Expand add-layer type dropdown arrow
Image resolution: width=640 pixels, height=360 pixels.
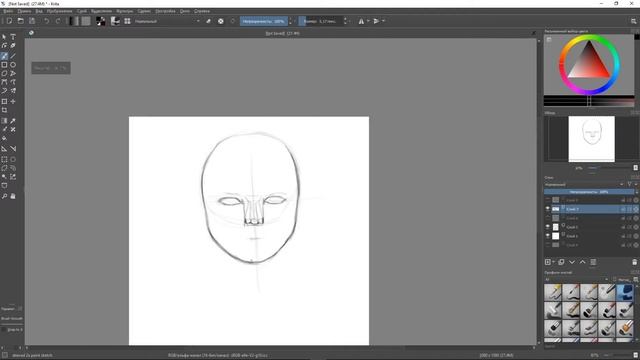pos(553,262)
